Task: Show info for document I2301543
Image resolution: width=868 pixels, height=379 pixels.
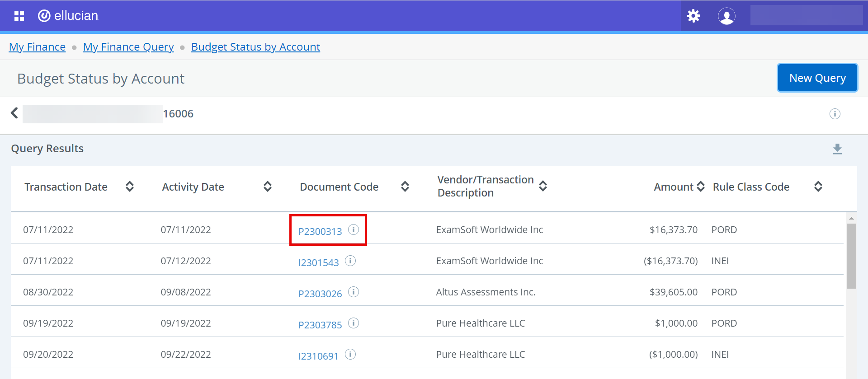Action: pos(350,261)
